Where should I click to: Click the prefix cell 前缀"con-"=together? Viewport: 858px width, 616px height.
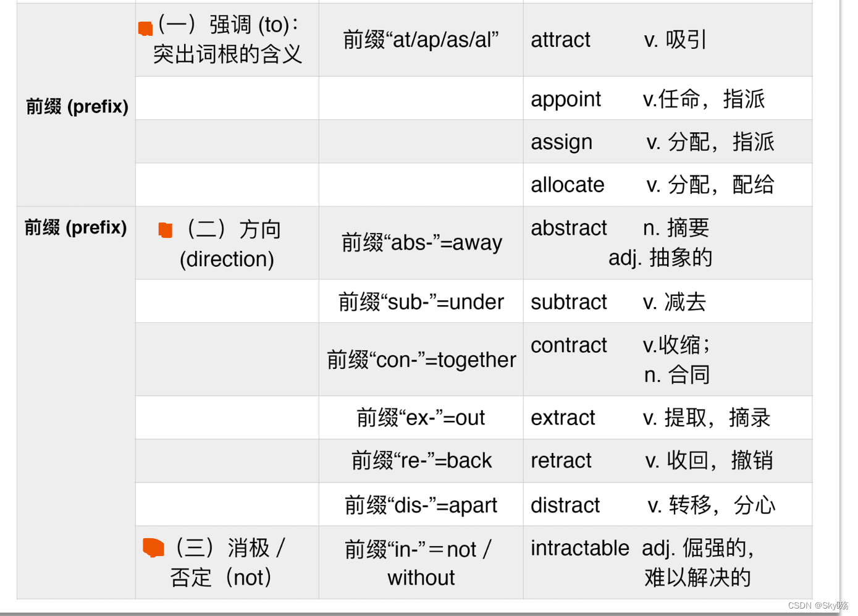pyautogui.click(x=421, y=360)
